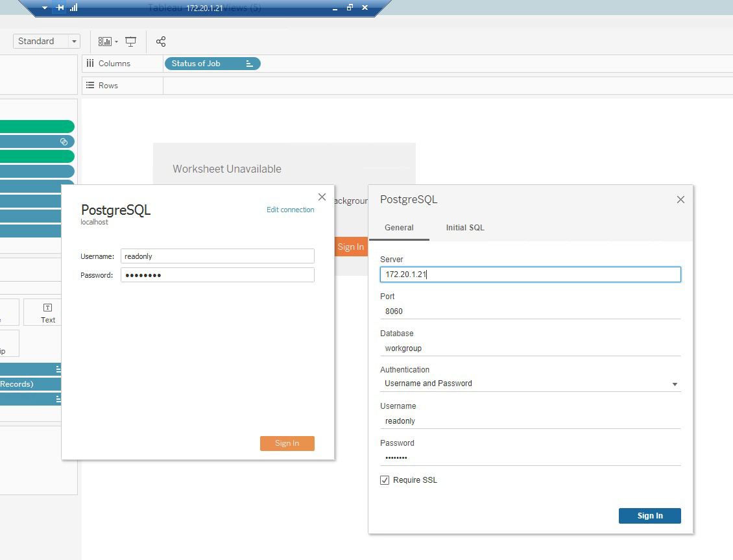Click the Rows shelf label
The height and width of the screenshot is (560, 733).
coord(108,86)
